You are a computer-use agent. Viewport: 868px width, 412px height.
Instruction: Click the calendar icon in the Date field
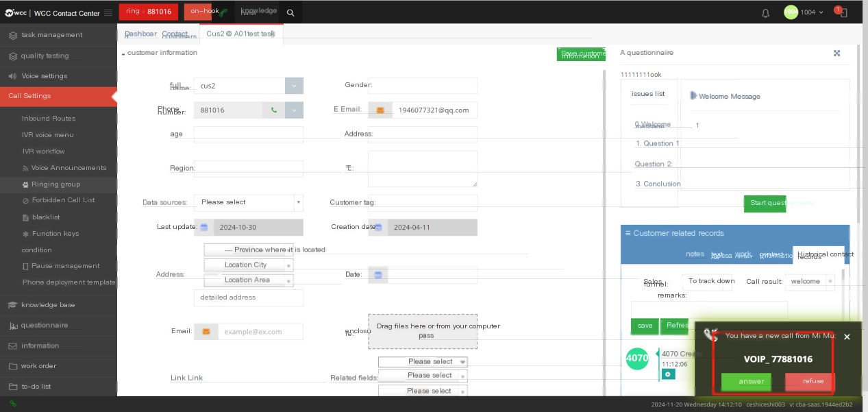378,275
